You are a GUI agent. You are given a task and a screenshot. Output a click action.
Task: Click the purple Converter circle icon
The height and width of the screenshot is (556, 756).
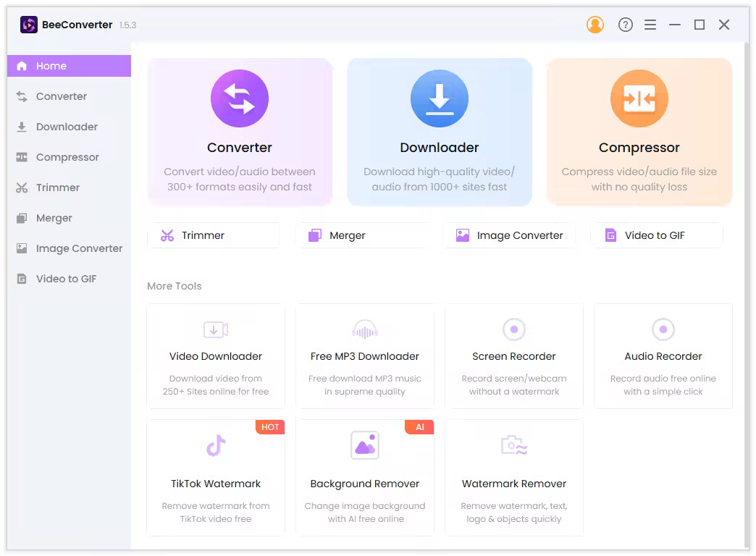click(x=240, y=98)
